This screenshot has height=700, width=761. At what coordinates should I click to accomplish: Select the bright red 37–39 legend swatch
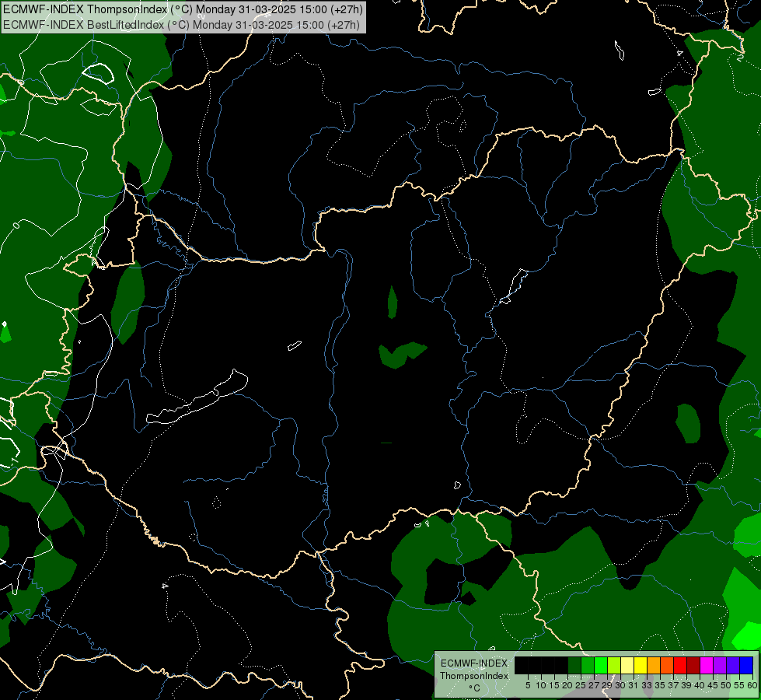[680, 666]
